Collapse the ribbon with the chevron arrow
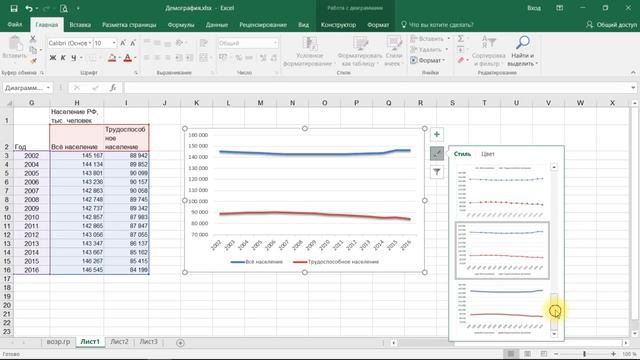The height and width of the screenshot is (360, 640). tap(633, 72)
